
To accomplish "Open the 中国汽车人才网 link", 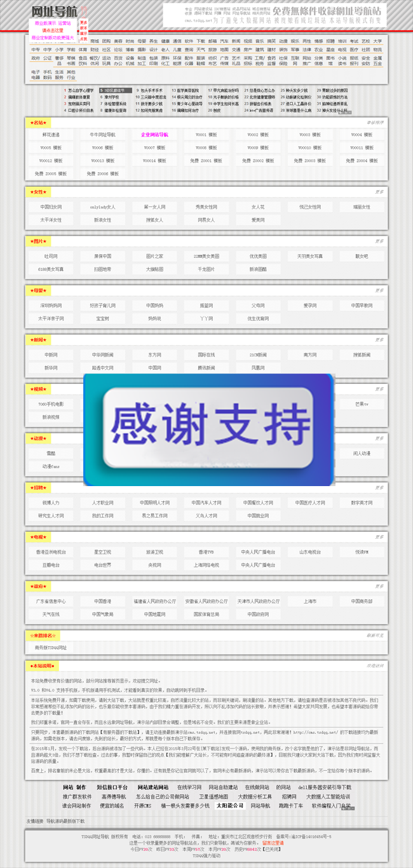I will coord(207,503).
